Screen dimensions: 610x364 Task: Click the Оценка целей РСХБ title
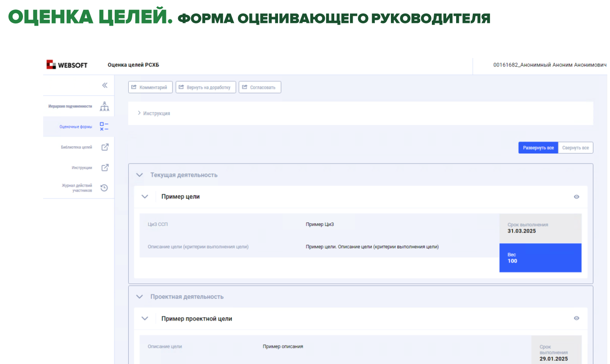pyautogui.click(x=133, y=65)
